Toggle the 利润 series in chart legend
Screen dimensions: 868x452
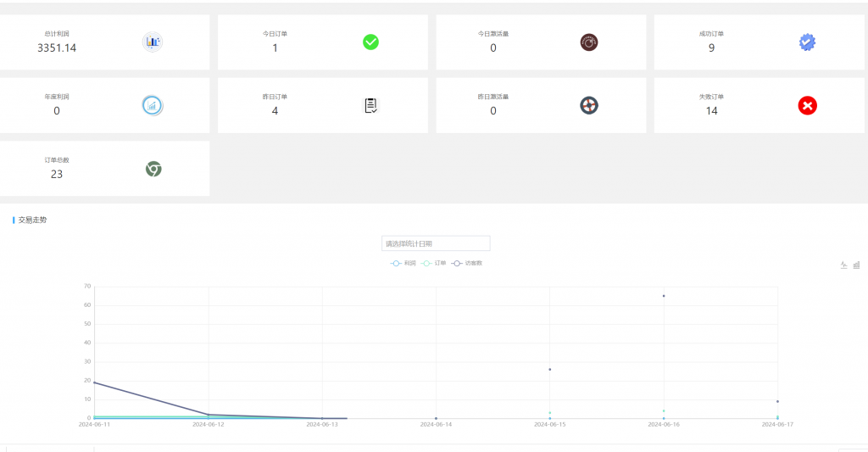[403, 264]
